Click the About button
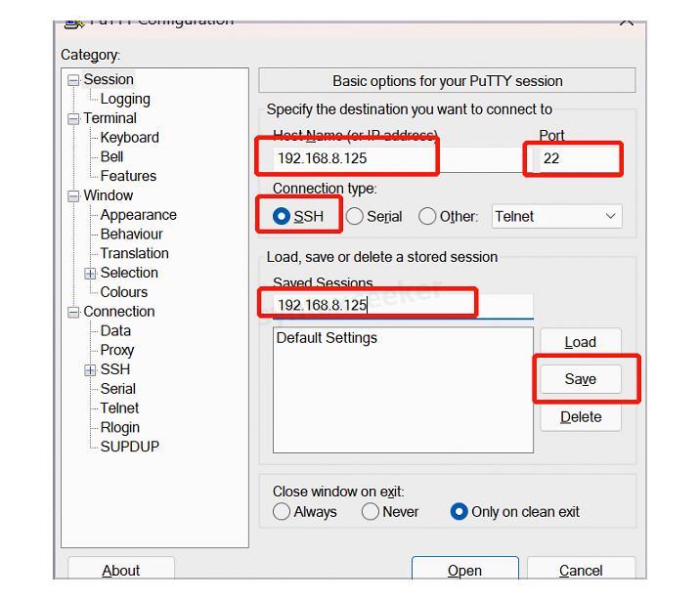The image size is (700, 600). (121, 569)
